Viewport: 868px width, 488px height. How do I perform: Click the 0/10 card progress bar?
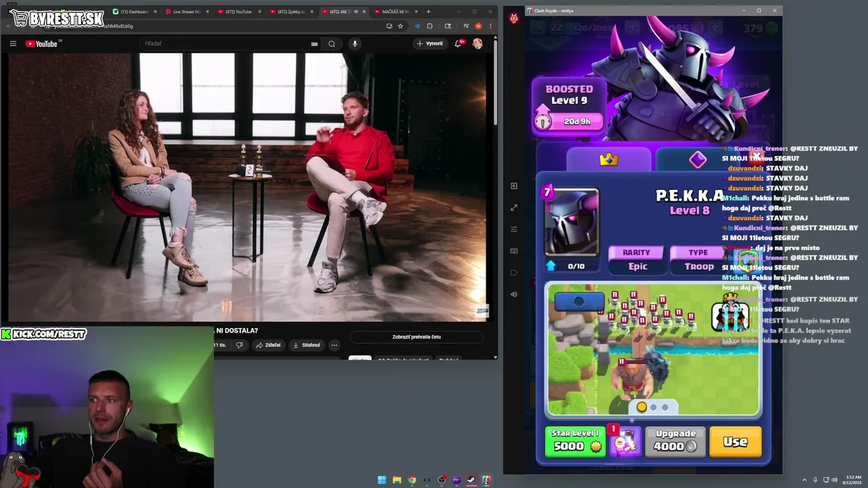tap(573, 266)
